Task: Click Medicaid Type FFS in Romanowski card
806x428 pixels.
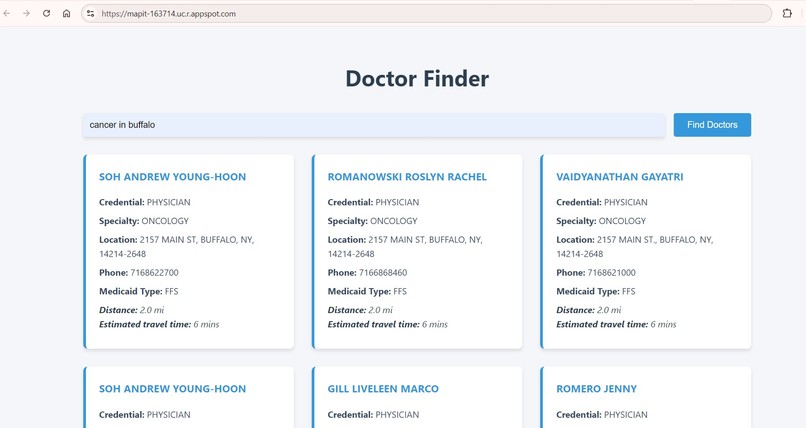Action: [367, 291]
